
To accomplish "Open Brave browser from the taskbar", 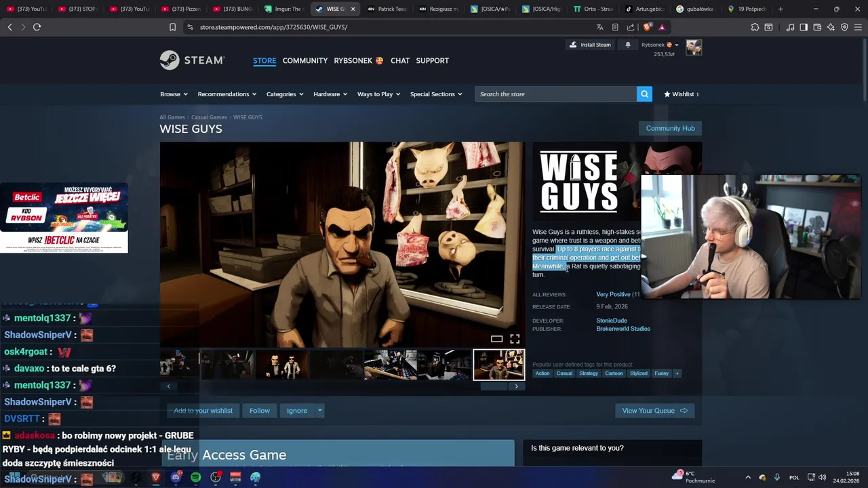I will (x=155, y=477).
